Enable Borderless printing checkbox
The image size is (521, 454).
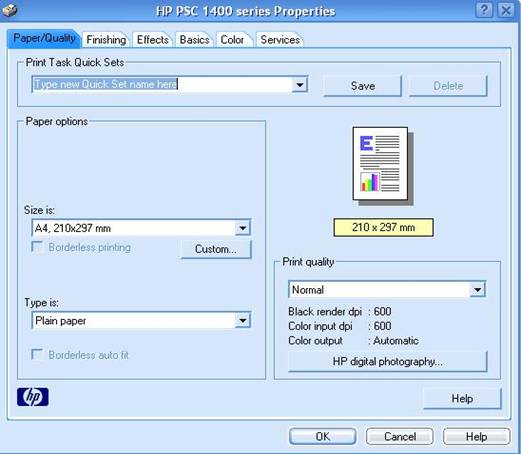(x=37, y=247)
